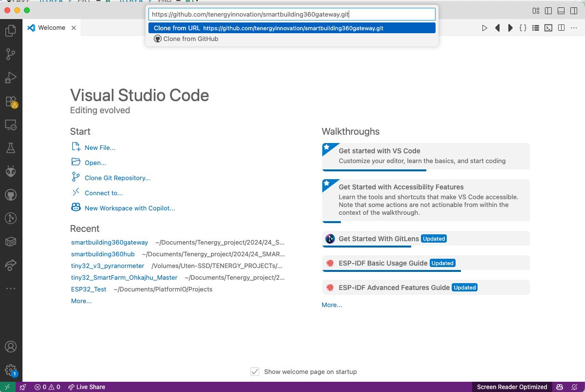Screen dimensions: 585x392
Task: Open the Run and Debug view
Action: point(11,78)
